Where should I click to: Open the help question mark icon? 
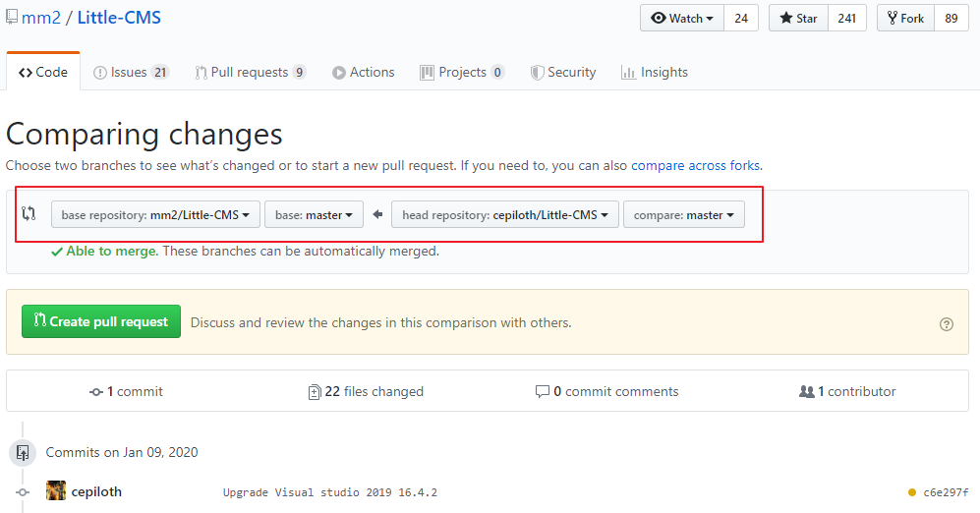[947, 323]
